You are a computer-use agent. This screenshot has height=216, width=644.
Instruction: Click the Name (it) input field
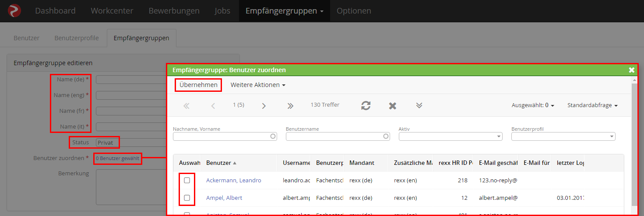click(x=131, y=127)
